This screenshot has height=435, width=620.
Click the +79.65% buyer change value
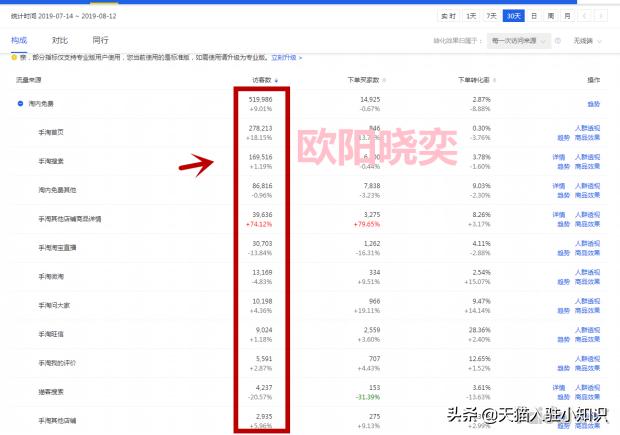click(367, 224)
